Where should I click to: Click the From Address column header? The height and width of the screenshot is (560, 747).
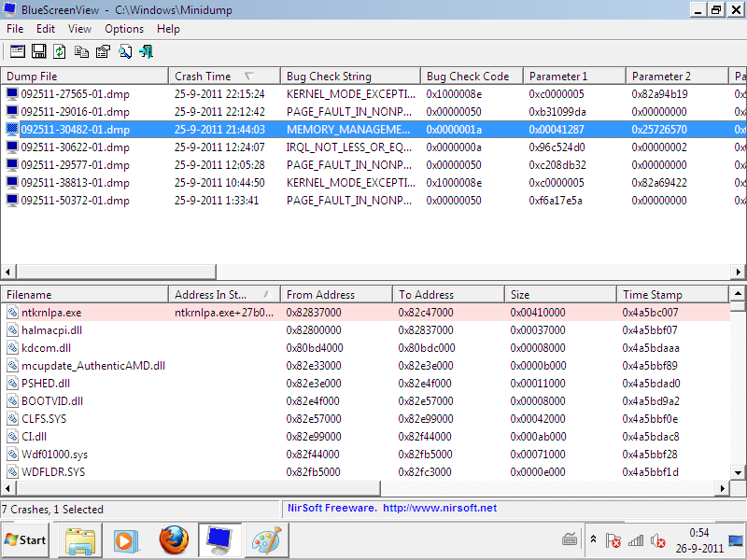[336, 295]
